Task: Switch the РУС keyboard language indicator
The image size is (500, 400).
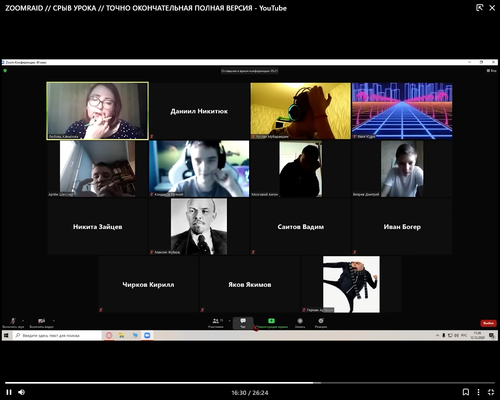Action: [464, 335]
